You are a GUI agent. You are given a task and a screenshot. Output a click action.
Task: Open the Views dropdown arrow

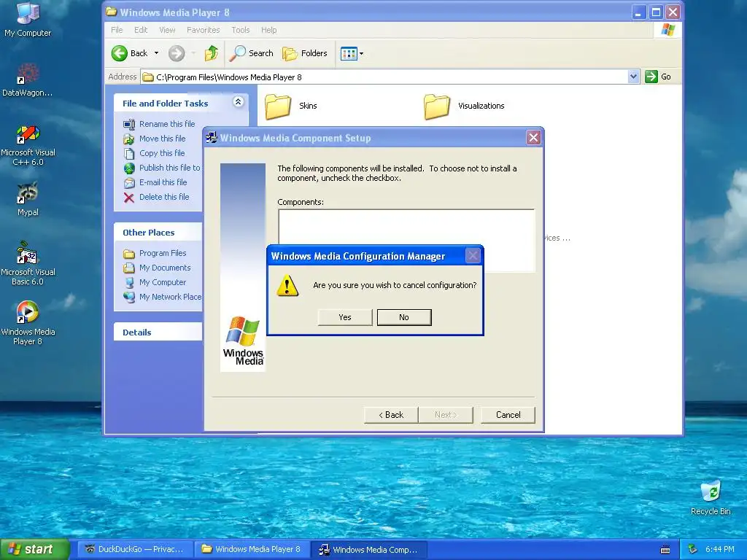pos(362,54)
